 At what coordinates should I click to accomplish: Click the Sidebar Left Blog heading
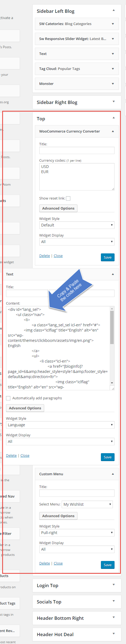pos(56,11)
